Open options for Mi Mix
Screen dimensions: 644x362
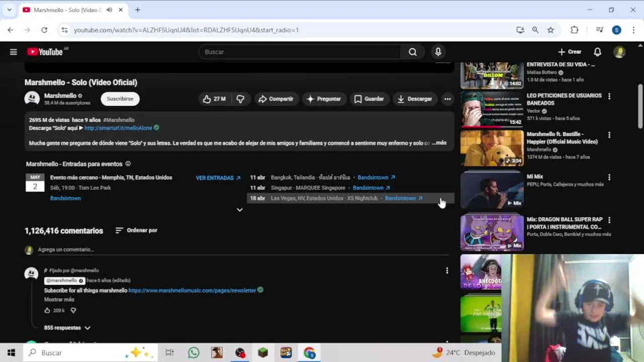click(609, 177)
